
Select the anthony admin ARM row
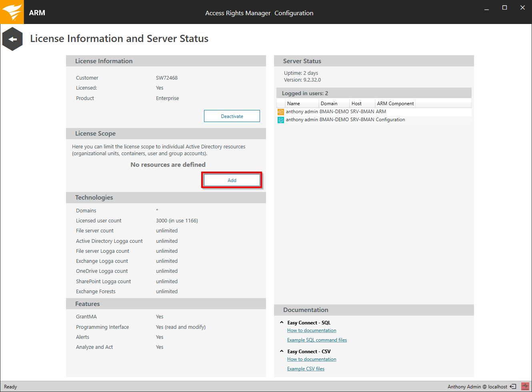[x=374, y=112]
